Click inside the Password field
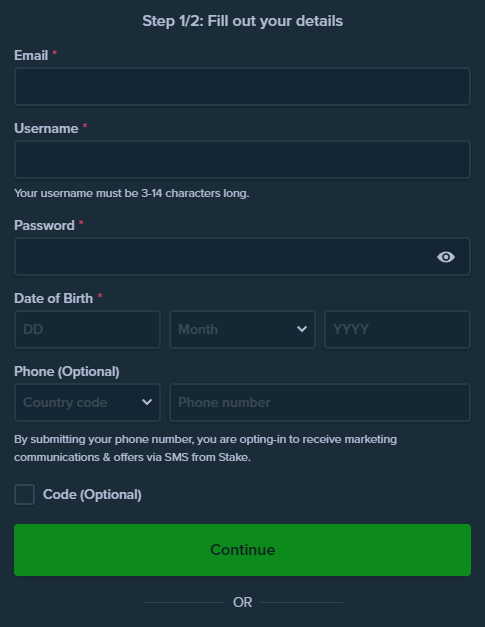The width and height of the screenshot is (485, 627). pyautogui.click(x=242, y=257)
